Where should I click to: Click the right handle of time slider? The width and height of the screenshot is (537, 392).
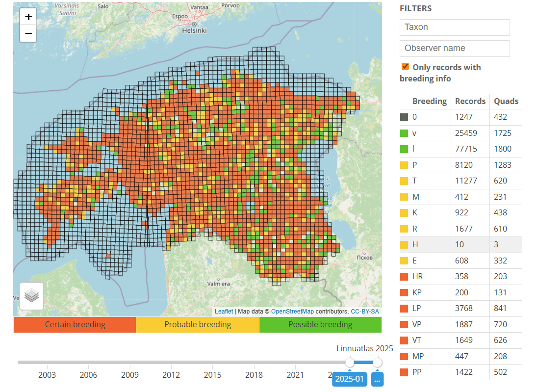[377, 363]
